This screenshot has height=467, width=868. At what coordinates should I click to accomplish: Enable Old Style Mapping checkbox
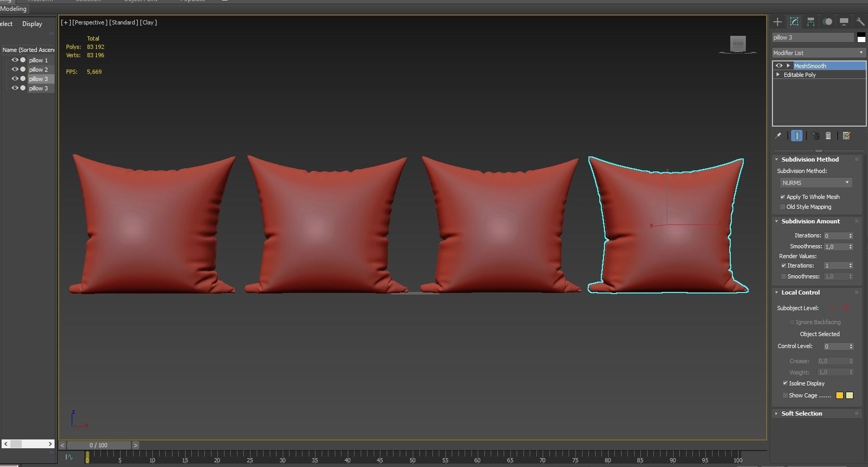(783, 207)
